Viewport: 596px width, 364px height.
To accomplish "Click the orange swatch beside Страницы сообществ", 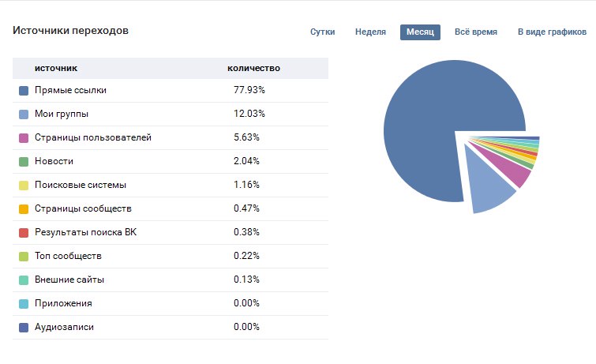I will pos(24,209).
